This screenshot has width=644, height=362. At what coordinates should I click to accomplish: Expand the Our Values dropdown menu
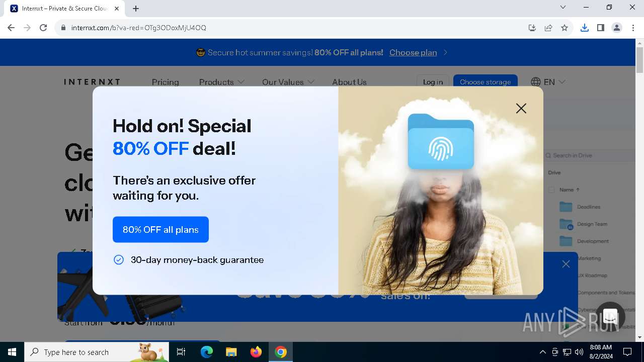(288, 82)
